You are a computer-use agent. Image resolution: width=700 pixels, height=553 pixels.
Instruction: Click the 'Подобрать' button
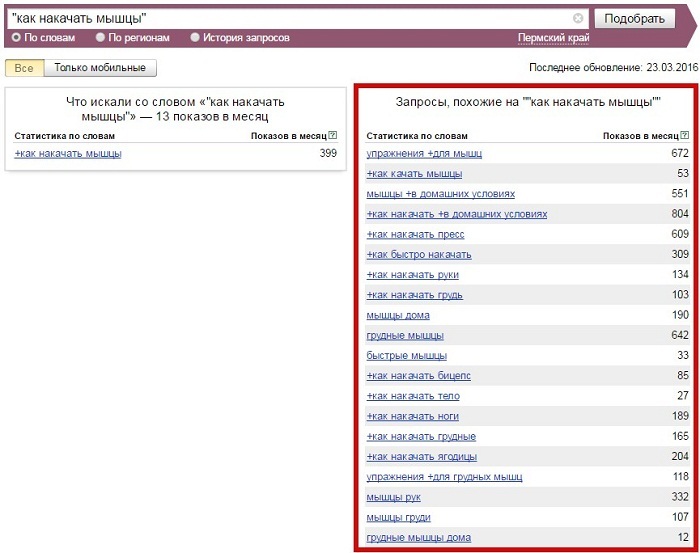point(634,19)
